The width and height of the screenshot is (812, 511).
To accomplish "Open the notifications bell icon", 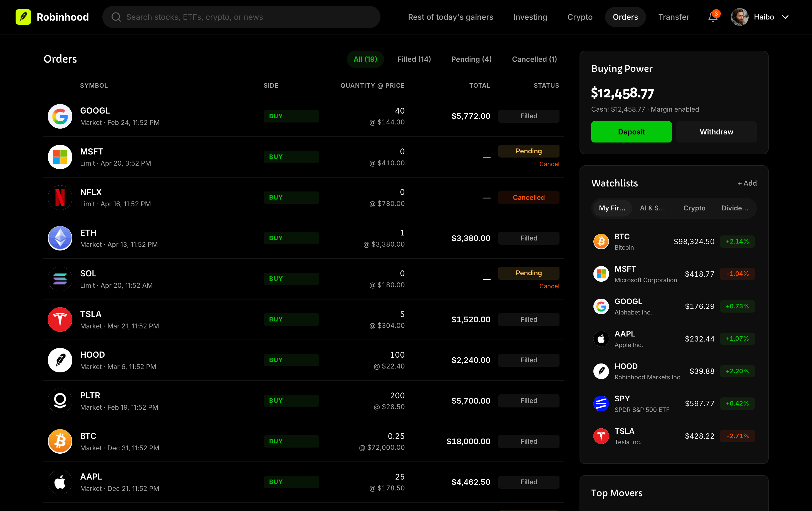I will coord(712,17).
